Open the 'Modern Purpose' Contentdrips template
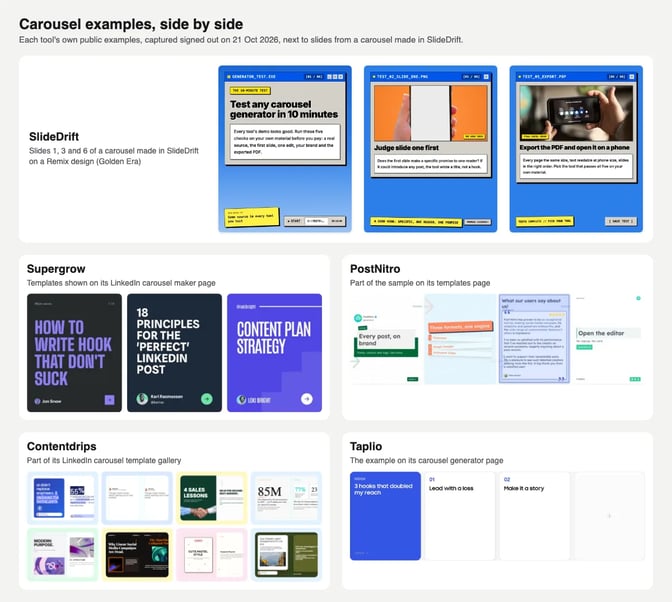Viewport: 672px width, 602px height. (63, 555)
